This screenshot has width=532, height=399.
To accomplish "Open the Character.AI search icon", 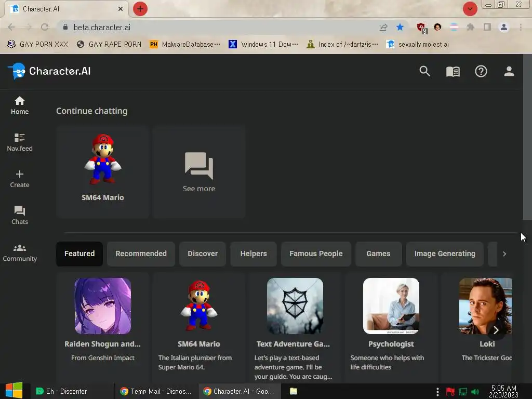I will [x=424, y=71].
